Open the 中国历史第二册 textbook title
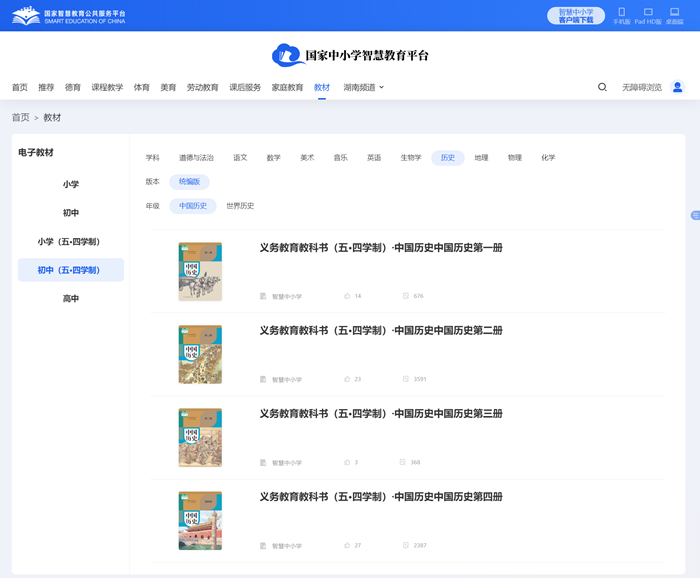The image size is (700, 578). point(381,331)
